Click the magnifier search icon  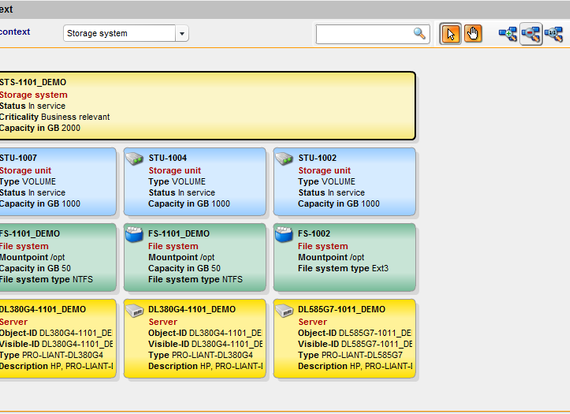[x=420, y=33]
